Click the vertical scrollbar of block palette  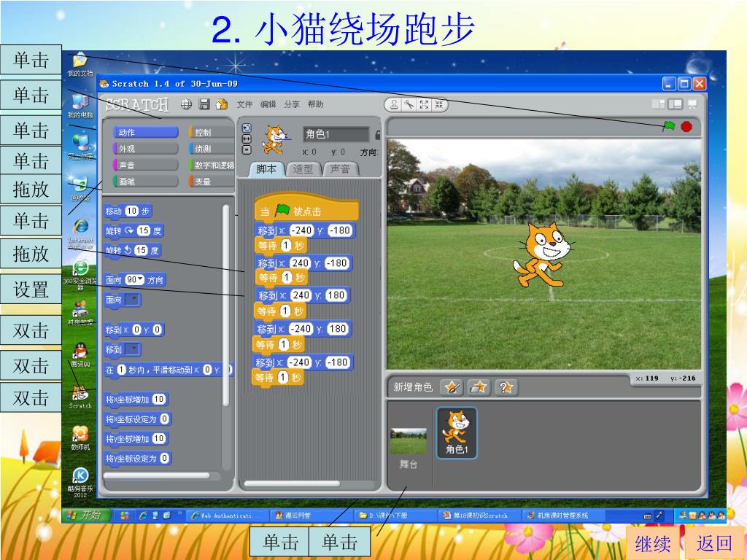(x=226, y=305)
